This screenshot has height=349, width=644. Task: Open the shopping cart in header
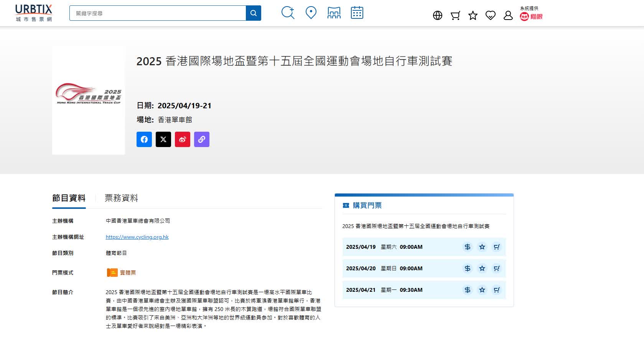click(x=455, y=15)
